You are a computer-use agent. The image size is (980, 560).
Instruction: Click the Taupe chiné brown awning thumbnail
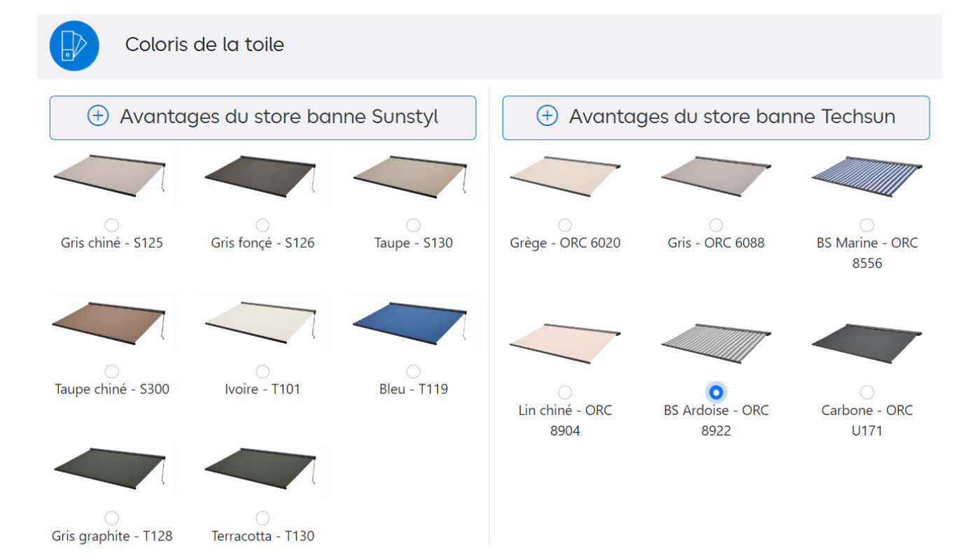tap(110, 323)
